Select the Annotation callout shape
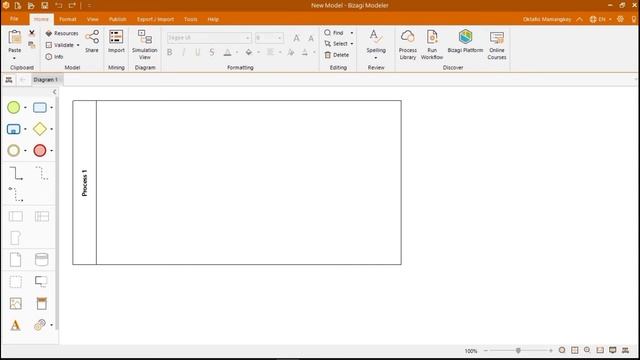Image resolution: width=640 pixels, height=360 pixels. point(41,282)
